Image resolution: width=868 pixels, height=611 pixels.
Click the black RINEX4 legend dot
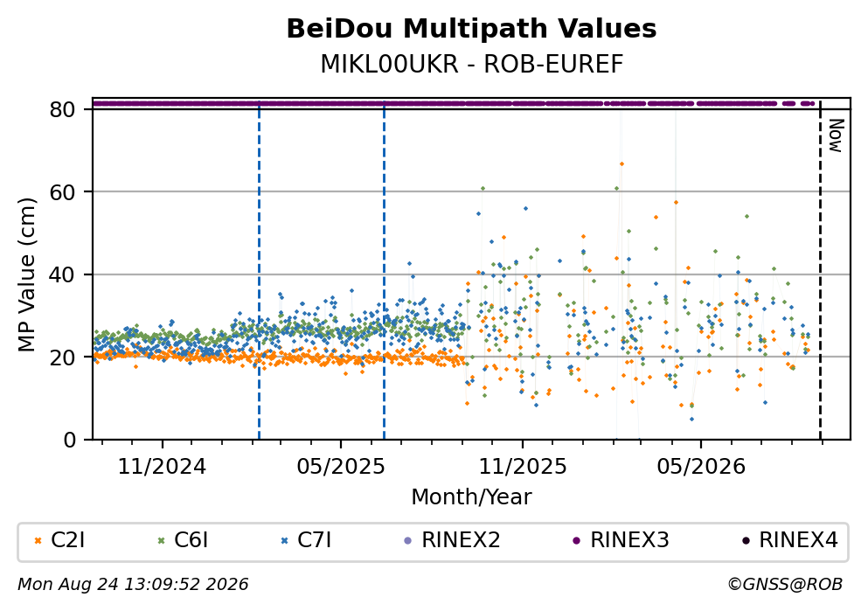pyautogui.click(x=746, y=541)
